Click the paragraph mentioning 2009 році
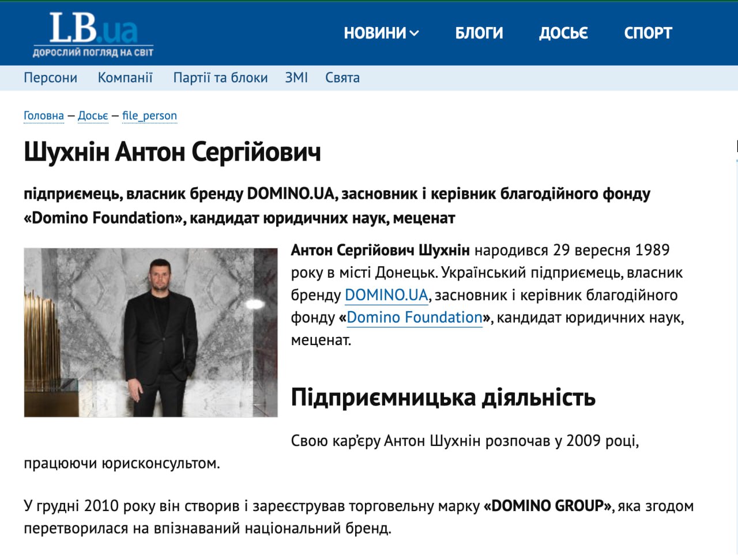Screen dimensions: 738x560 pos(332,452)
